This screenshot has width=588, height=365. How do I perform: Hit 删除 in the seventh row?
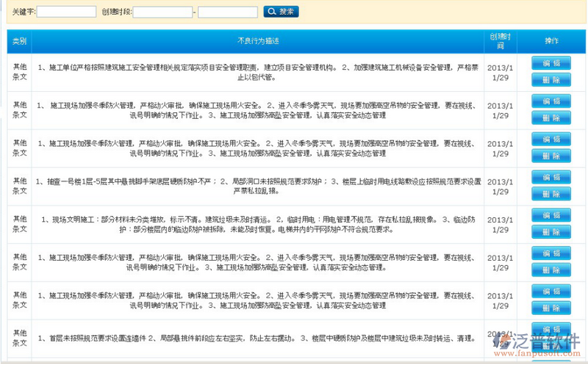(551, 308)
